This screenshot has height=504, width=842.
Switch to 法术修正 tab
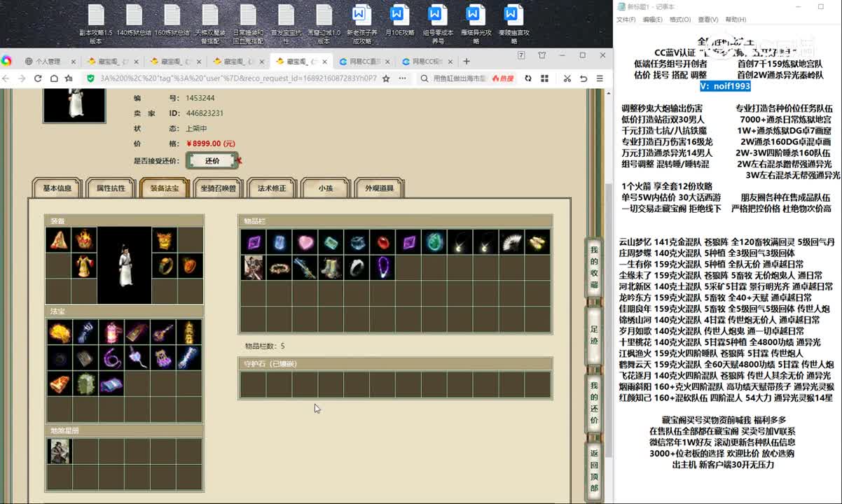pos(272,188)
